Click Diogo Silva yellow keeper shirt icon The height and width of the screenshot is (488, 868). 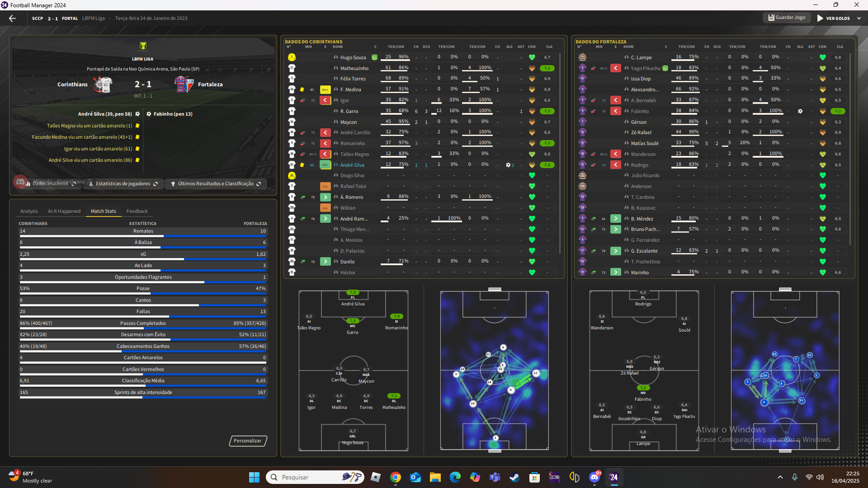click(x=292, y=175)
